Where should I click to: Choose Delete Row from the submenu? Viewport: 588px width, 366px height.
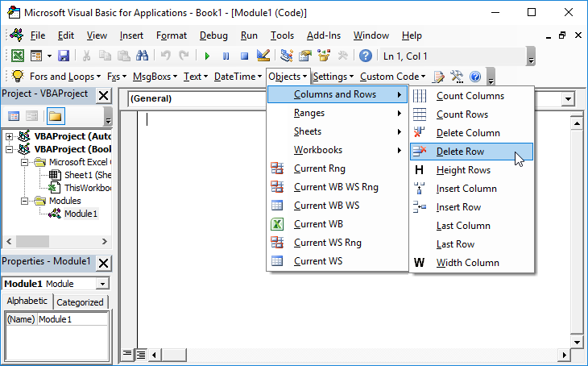tap(462, 152)
